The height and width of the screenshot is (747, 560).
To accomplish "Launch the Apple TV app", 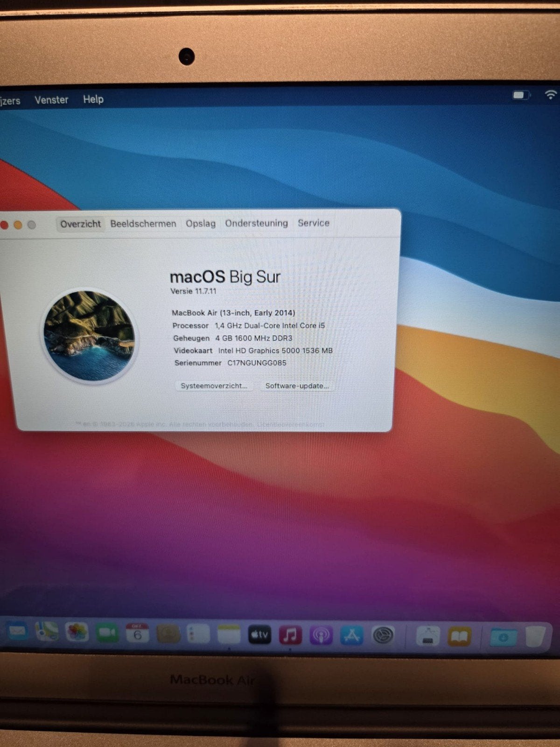I will tap(259, 635).
